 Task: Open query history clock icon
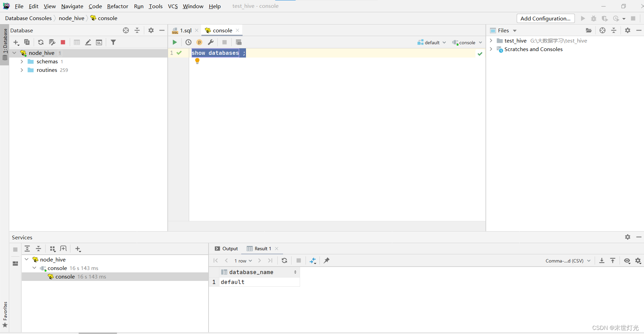pyautogui.click(x=188, y=42)
